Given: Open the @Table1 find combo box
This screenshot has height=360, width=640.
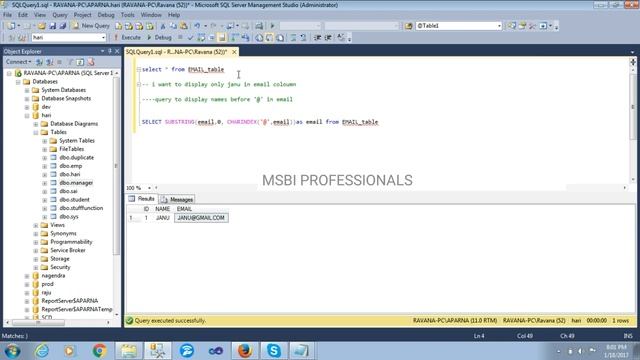Looking at the screenshot, I should 499,26.
